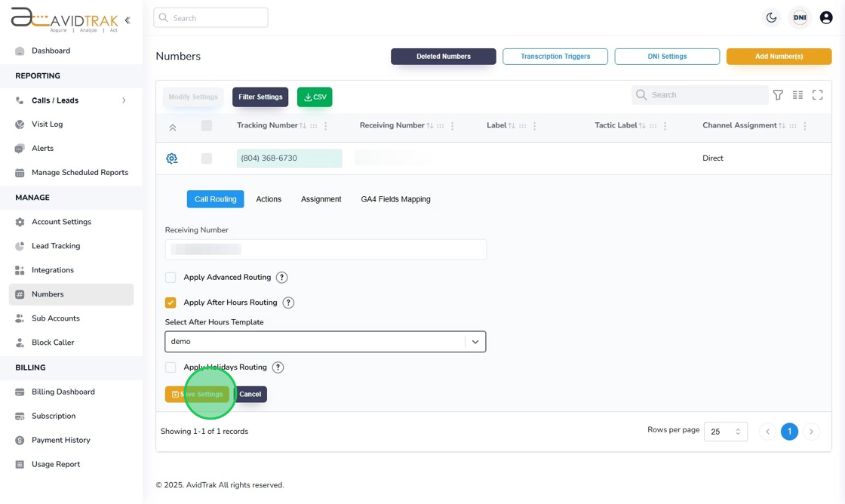
Task: Expand Calls / Leads submenu chevron
Action: (x=124, y=100)
